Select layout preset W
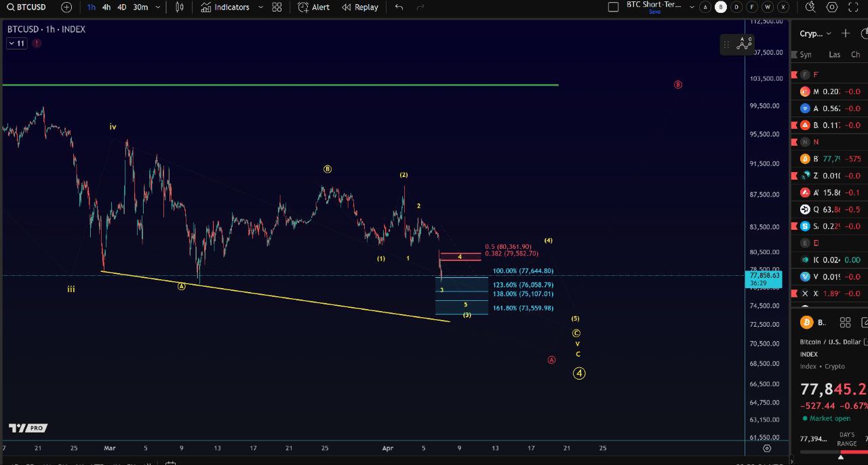The width and height of the screenshot is (868, 465). point(768,7)
